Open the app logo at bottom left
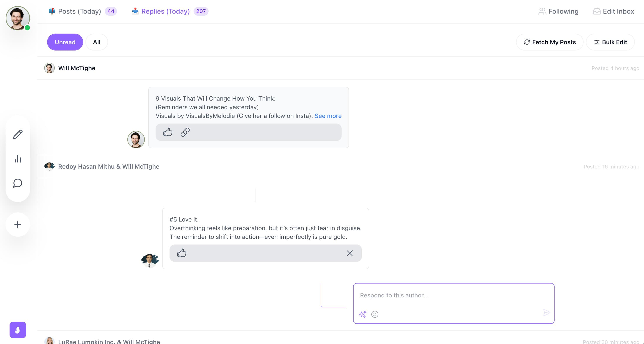 coord(18,330)
